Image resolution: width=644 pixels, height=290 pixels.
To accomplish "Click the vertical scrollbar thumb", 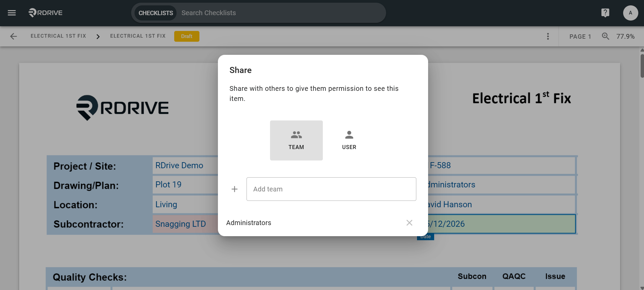I will click(642, 66).
